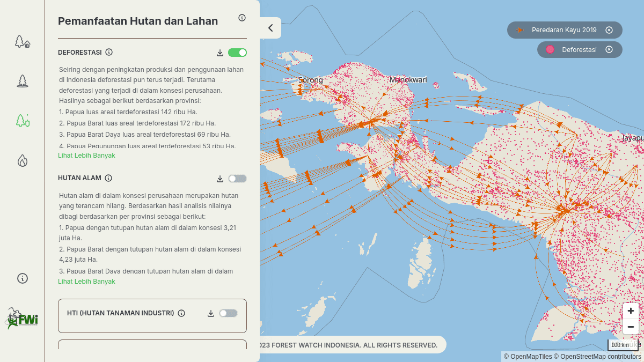644x362 pixels.
Task: Expand Hutan Alam text with Lihat Lebih Banyak
Action: click(86, 282)
